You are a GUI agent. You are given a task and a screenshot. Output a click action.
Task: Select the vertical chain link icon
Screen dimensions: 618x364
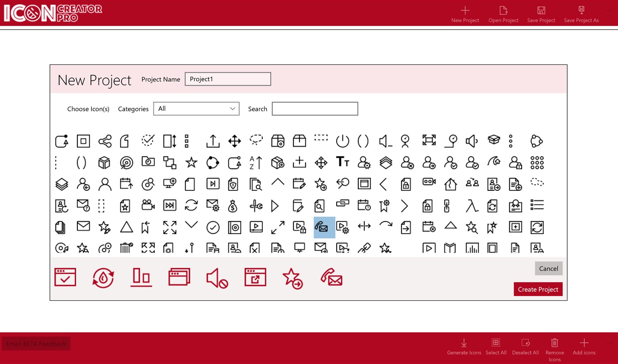click(447, 206)
